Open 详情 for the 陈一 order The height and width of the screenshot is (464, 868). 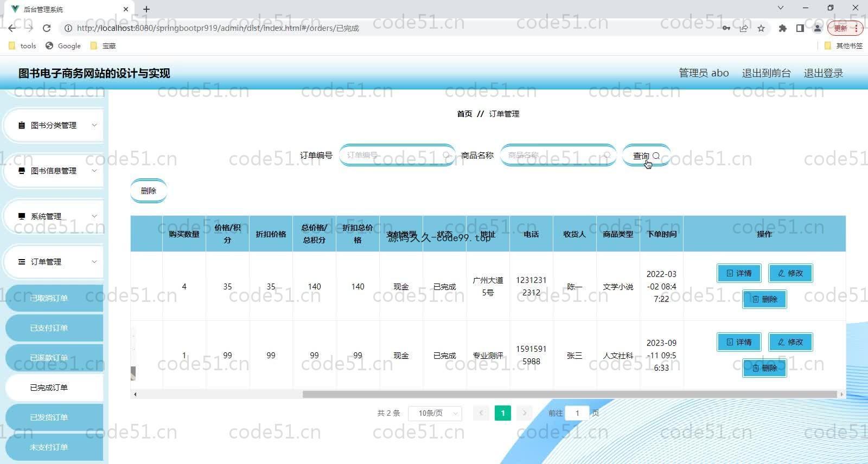[739, 273]
